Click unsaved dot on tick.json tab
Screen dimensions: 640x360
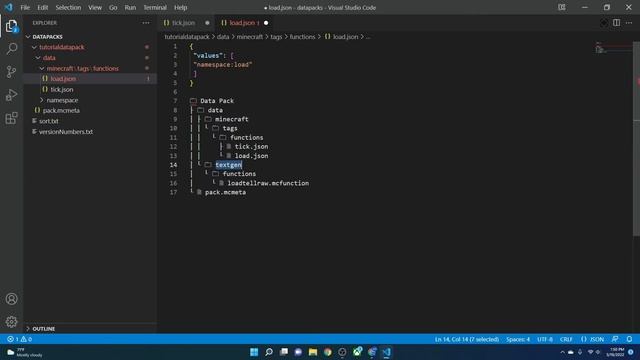[207, 23]
